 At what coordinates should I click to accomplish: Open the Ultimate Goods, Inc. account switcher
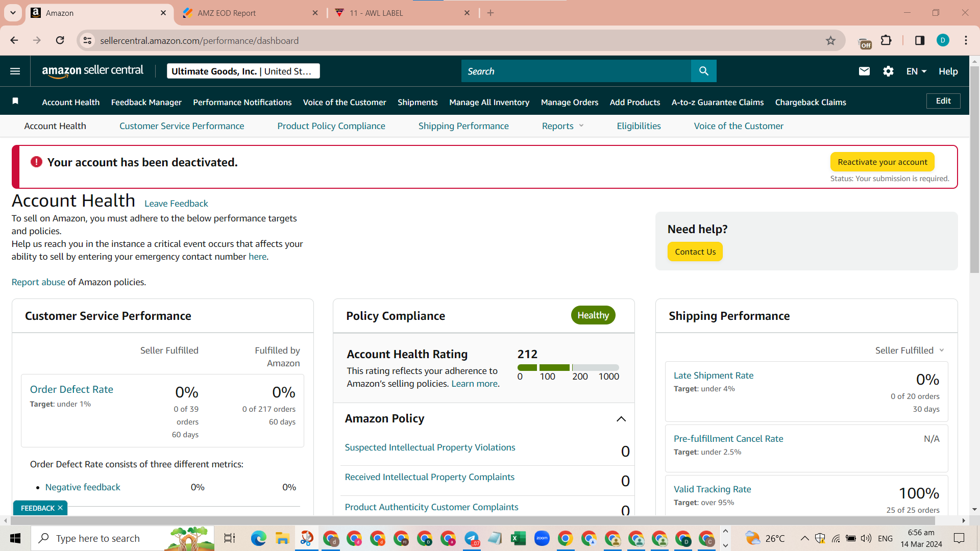243,71
